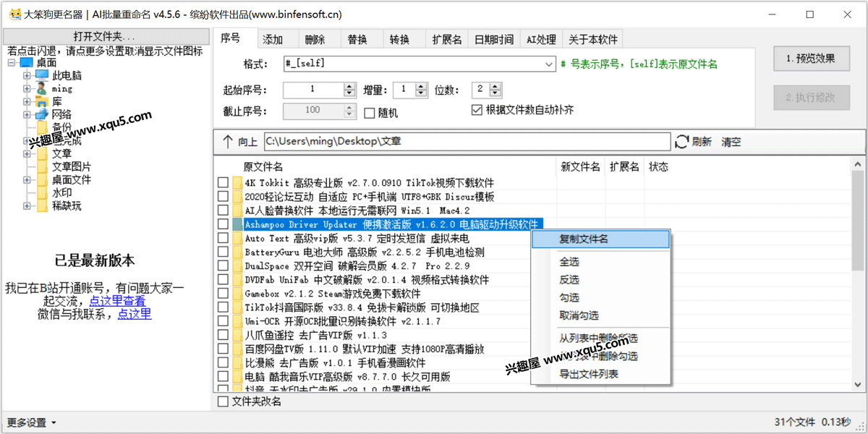Select the 桌面文件 folder icon in the tree

click(x=42, y=179)
